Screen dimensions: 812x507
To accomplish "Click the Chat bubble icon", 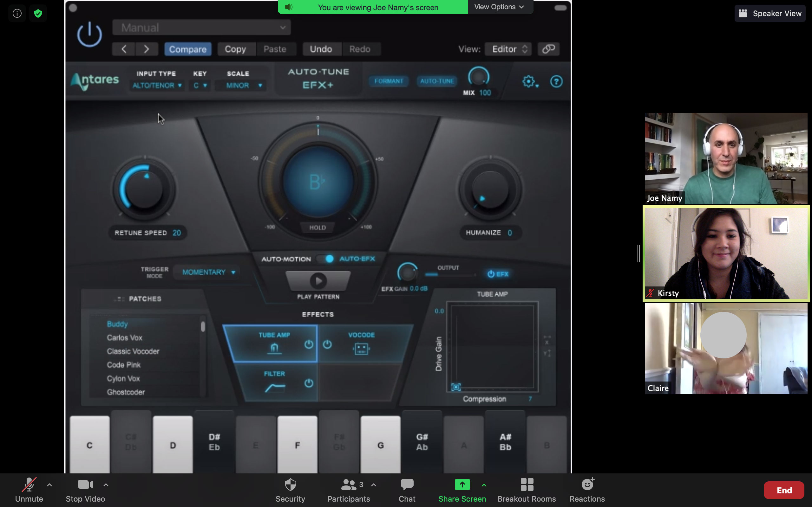I will coord(407,485).
